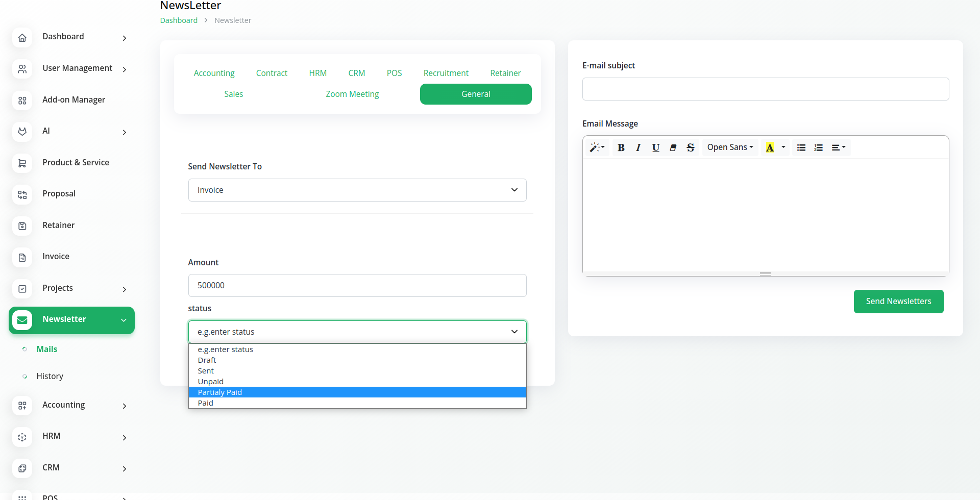980x500 pixels.
Task: Open the magic wand style menu
Action: click(x=597, y=147)
